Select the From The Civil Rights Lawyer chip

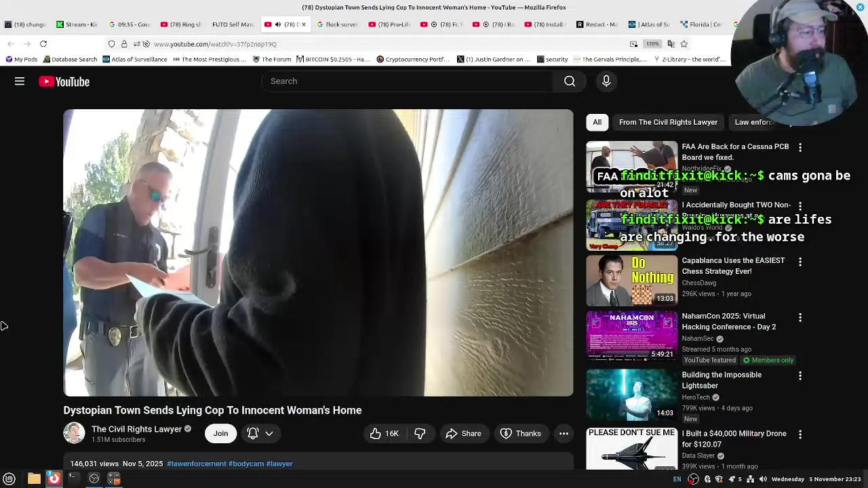[668, 122]
